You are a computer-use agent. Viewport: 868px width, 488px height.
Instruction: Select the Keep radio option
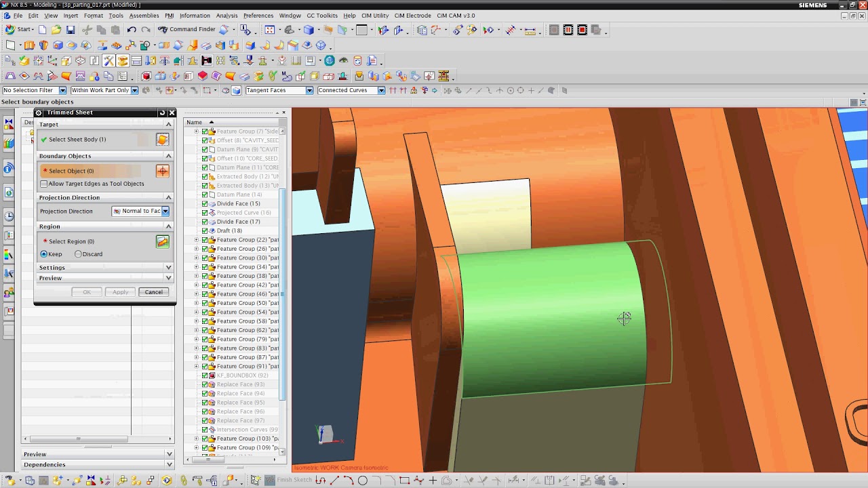(44, 254)
